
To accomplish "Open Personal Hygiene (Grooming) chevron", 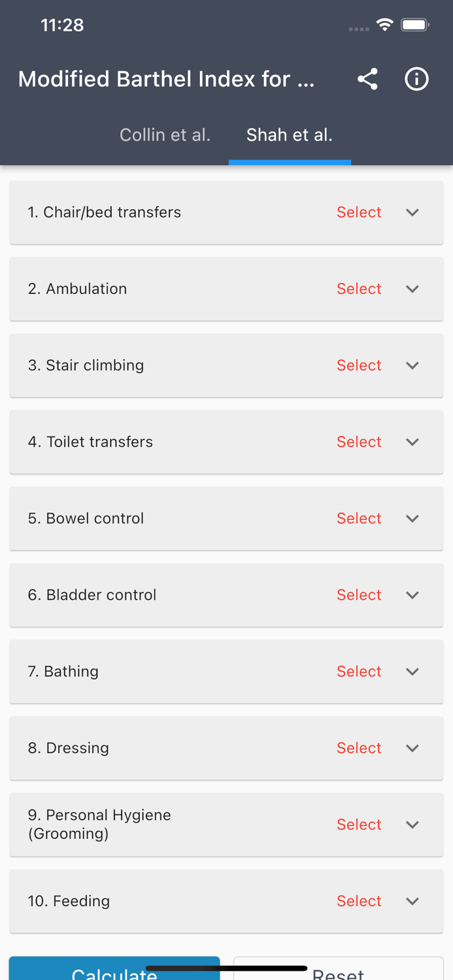I will [412, 825].
